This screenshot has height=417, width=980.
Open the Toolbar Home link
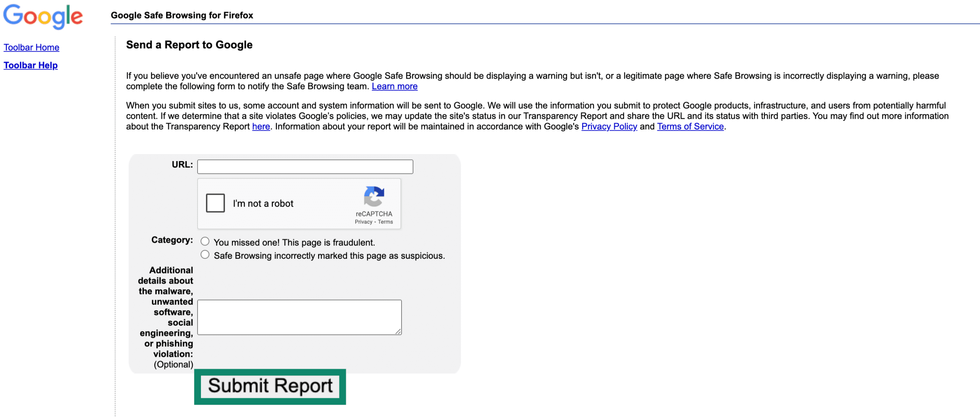pyautogui.click(x=31, y=47)
